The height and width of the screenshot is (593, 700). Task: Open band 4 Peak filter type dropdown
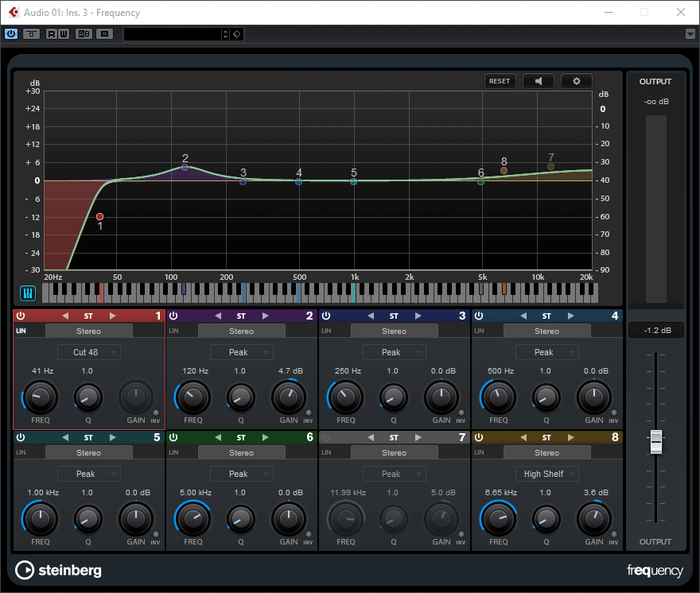[x=547, y=352]
